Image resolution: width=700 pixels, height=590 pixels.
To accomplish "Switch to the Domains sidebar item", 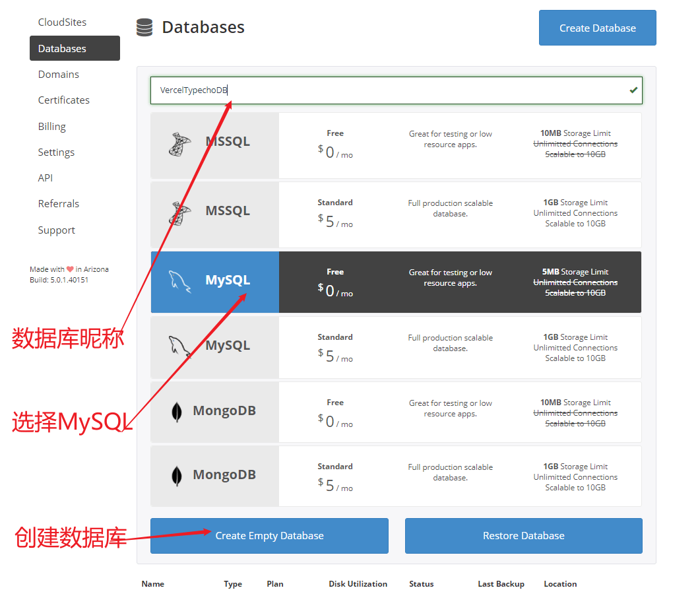I will (58, 74).
